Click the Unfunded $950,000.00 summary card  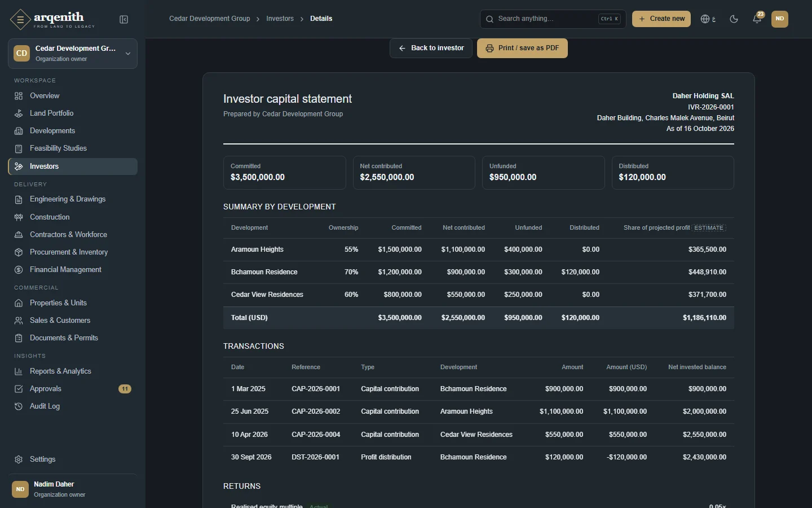[543, 173]
